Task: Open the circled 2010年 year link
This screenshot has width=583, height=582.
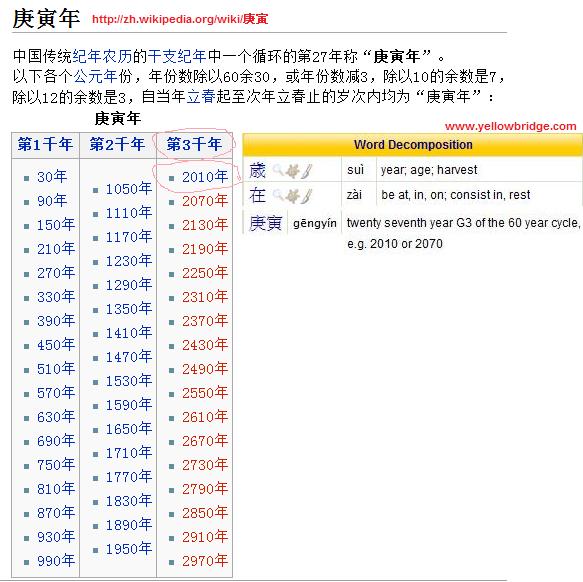Action: pyautogui.click(x=205, y=177)
